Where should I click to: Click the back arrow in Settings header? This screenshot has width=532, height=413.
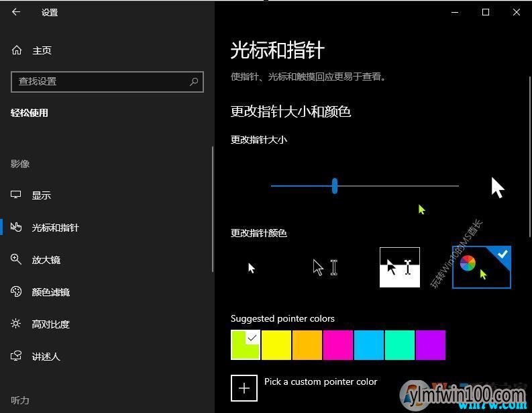[16, 12]
